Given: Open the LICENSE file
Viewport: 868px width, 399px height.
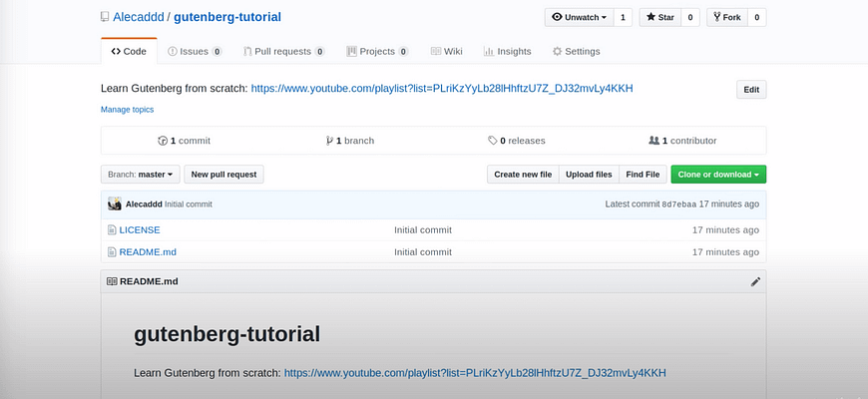Looking at the screenshot, I should (x=140, y=229).
